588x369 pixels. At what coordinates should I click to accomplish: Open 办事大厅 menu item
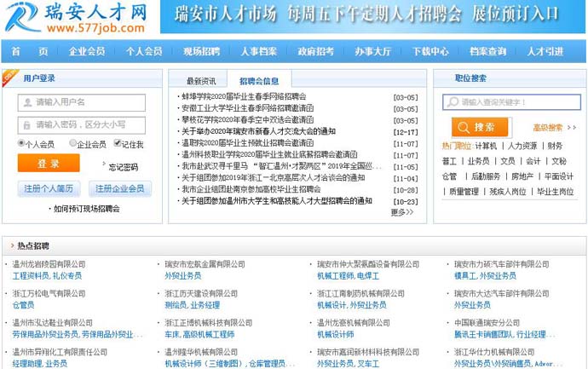pyautogui.click(x=373, y=51)
